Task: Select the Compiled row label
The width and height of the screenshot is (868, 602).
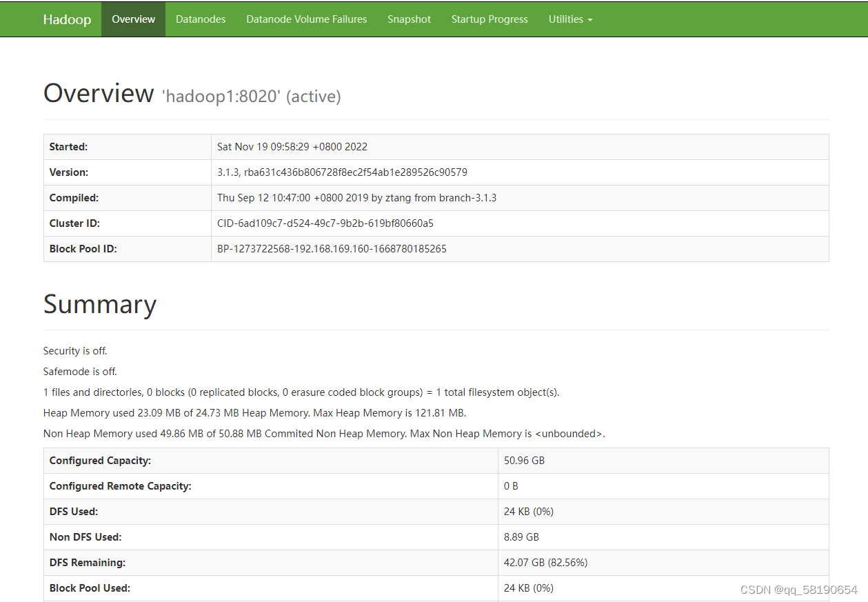Action: click(74, 197)
